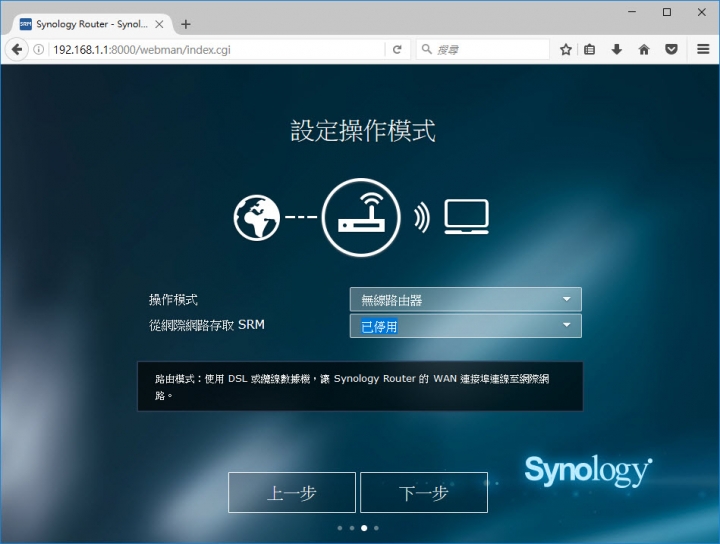Close the browser window

tap(702, 12)
